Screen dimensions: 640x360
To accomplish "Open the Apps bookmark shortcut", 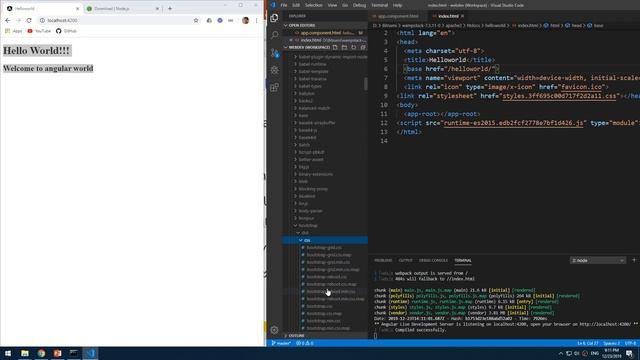I will [x=13, y=31].
